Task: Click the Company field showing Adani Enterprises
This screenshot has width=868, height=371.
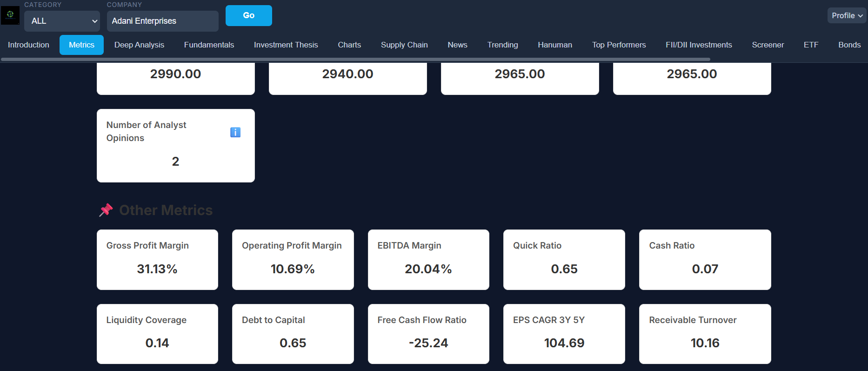Action: 162,21
